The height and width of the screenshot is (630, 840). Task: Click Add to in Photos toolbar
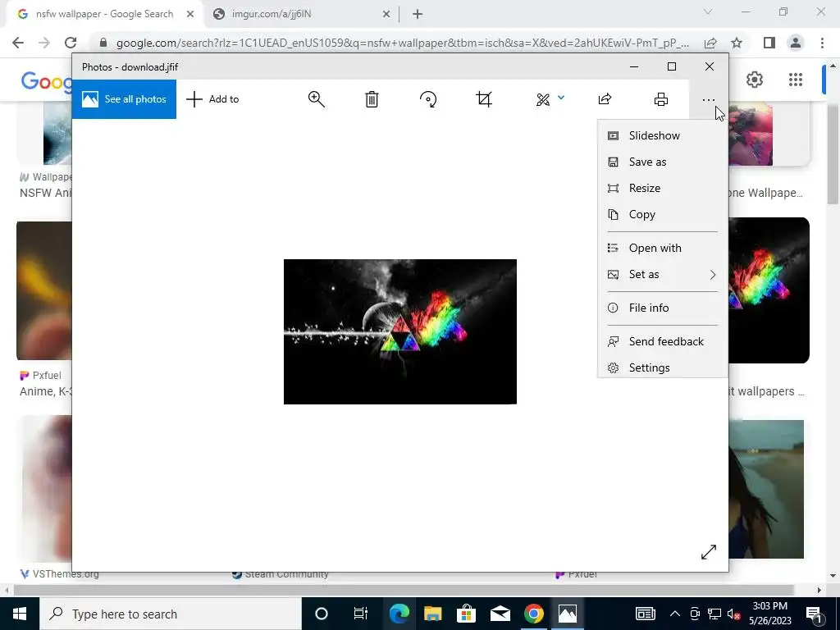click(212, 99)
